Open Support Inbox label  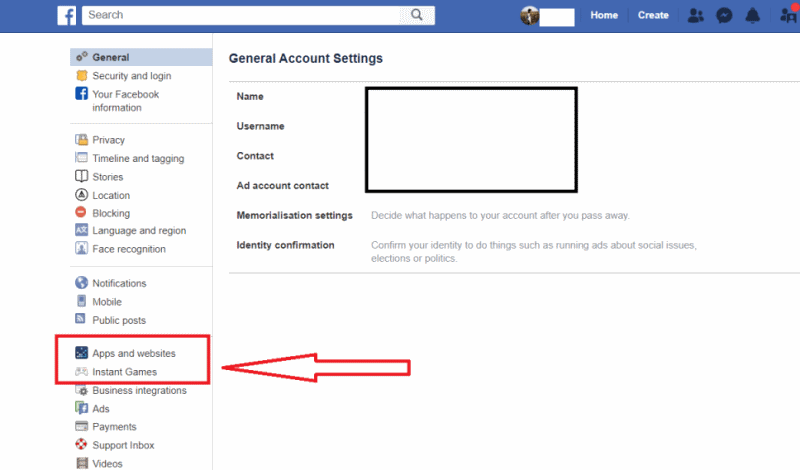point(123,445)
